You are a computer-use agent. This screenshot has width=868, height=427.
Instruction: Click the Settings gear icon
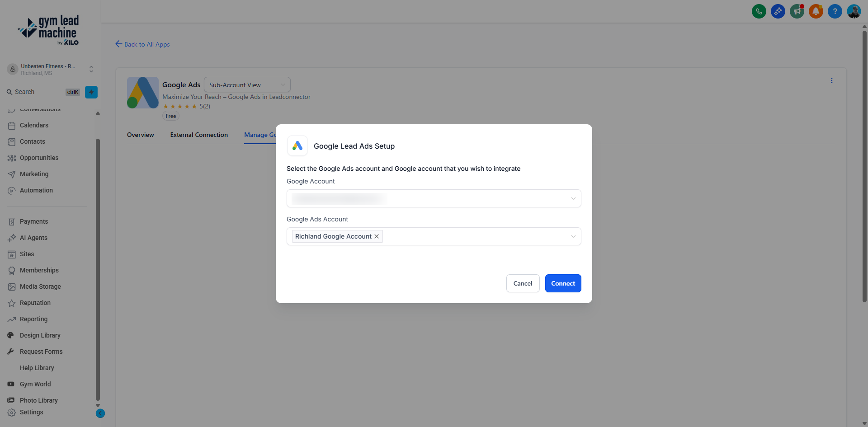pos(12,413)
